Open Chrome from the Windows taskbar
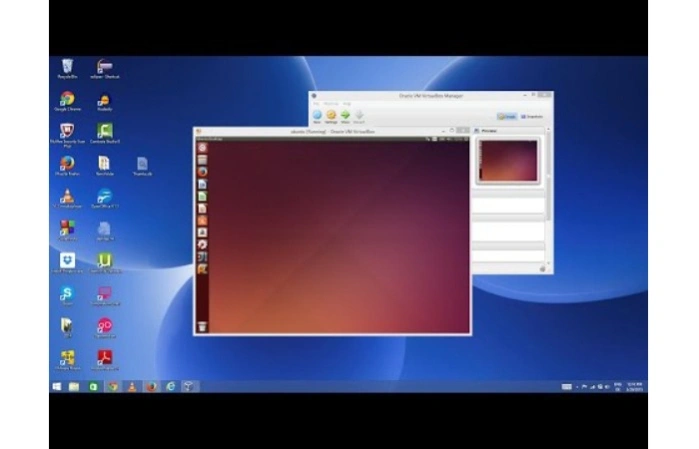The image size is (699, 449). point(113,387)
